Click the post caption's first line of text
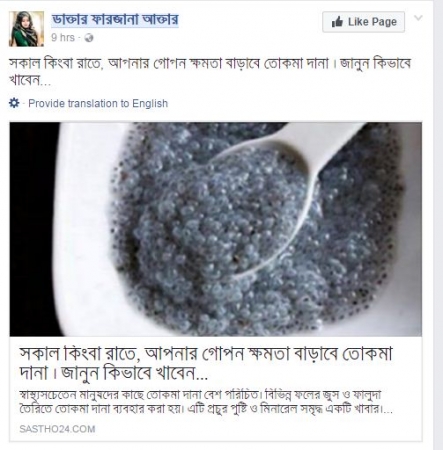 [210, 63]
